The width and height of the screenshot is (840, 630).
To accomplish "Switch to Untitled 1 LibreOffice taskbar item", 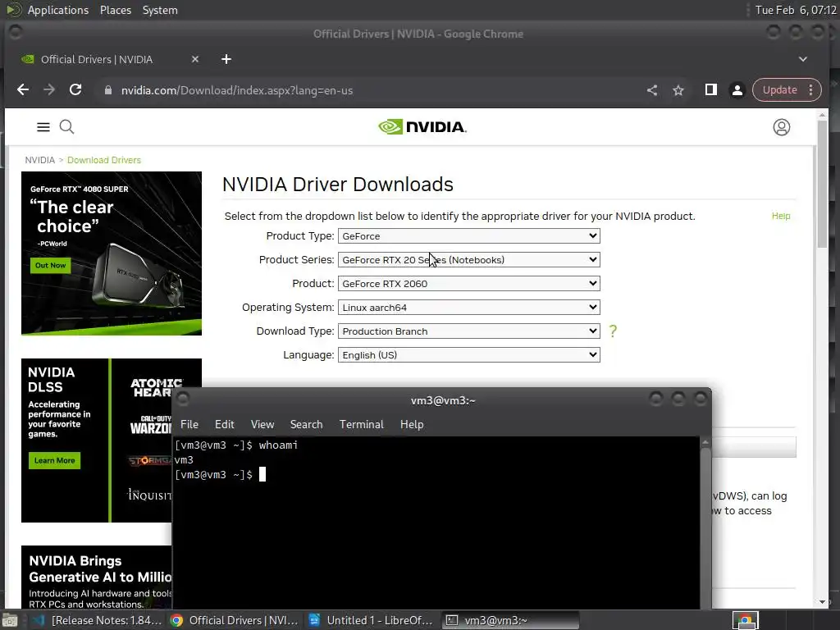I will tap(372, 621).
